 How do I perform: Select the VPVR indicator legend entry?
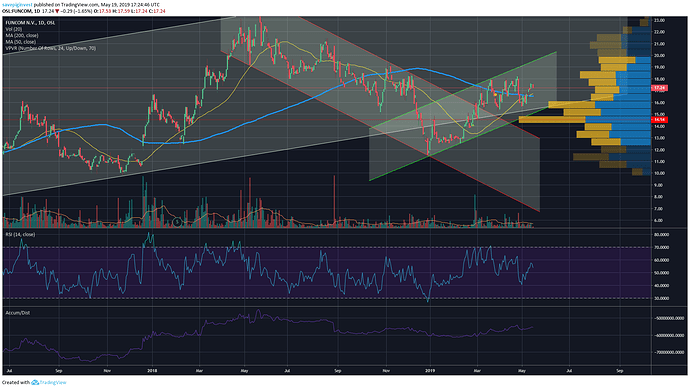pos(51,48)
